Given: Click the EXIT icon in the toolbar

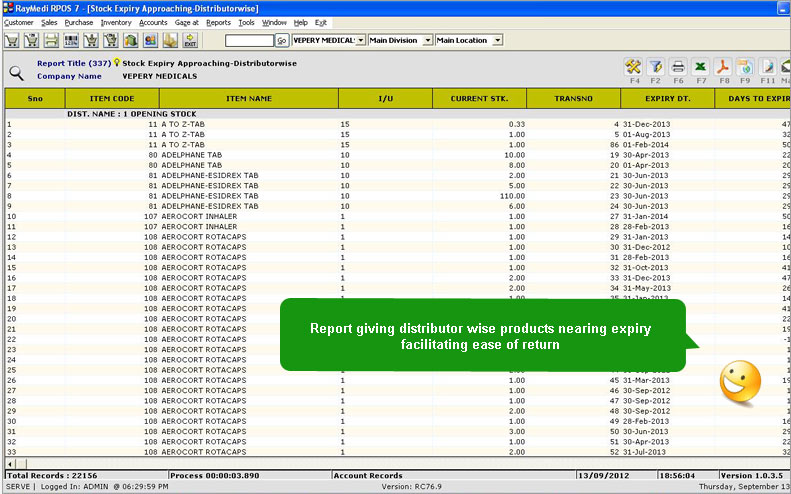Looking at the screenshot, I should click(x=190, y=40).
